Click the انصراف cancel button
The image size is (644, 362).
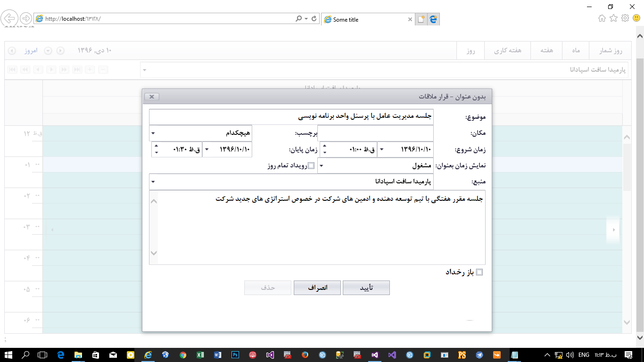317,288
